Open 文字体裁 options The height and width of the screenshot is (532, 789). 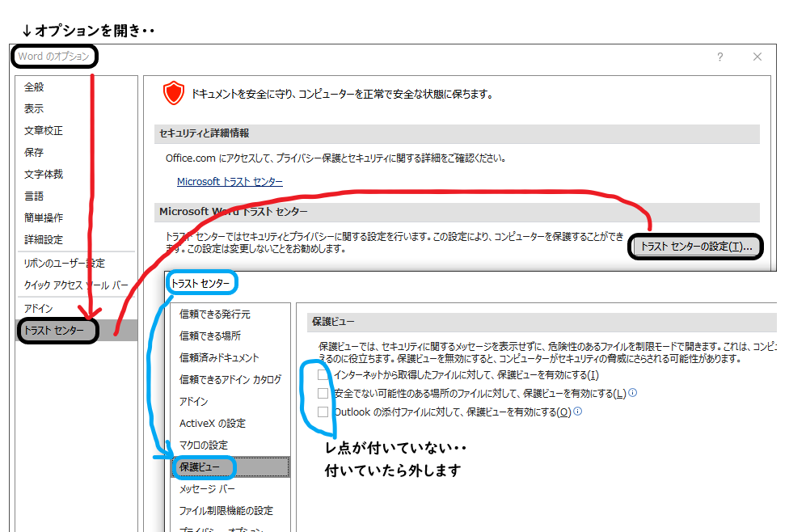point(44,175)
